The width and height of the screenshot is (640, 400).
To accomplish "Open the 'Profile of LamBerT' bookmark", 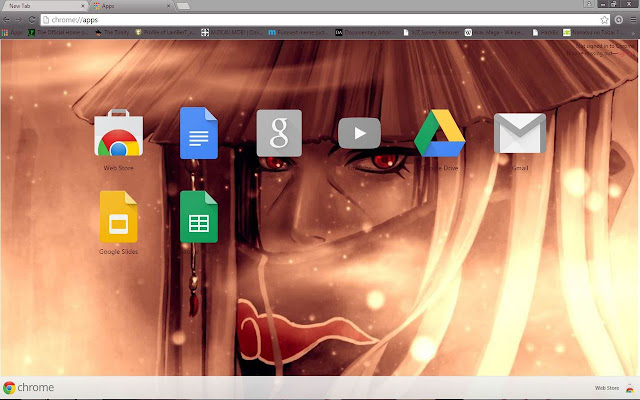I will [x=165, y=32].
